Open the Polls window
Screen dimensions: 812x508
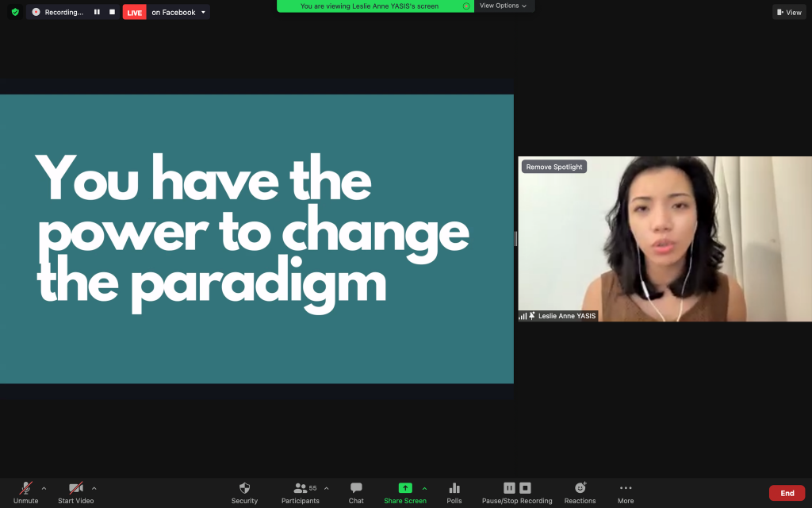tap(454, 492)
